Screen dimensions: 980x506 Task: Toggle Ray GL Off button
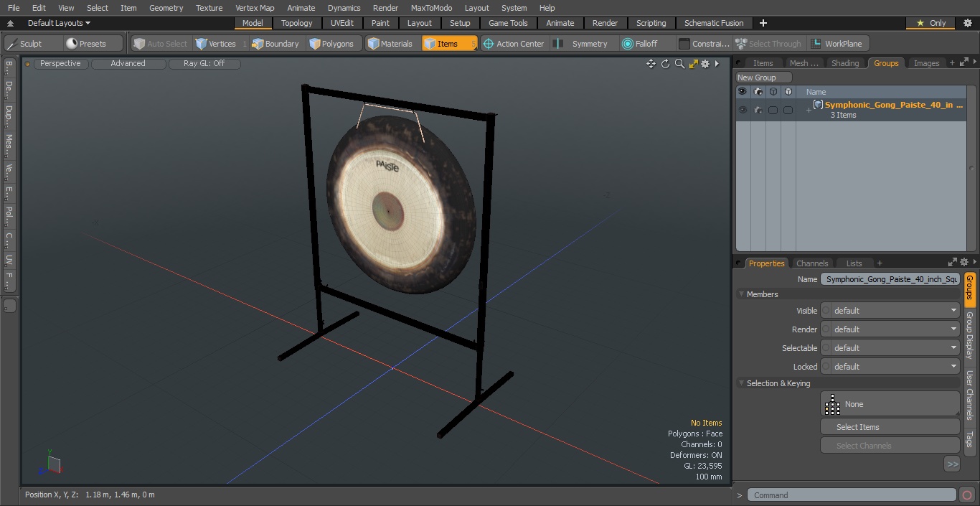pos(204,63)
